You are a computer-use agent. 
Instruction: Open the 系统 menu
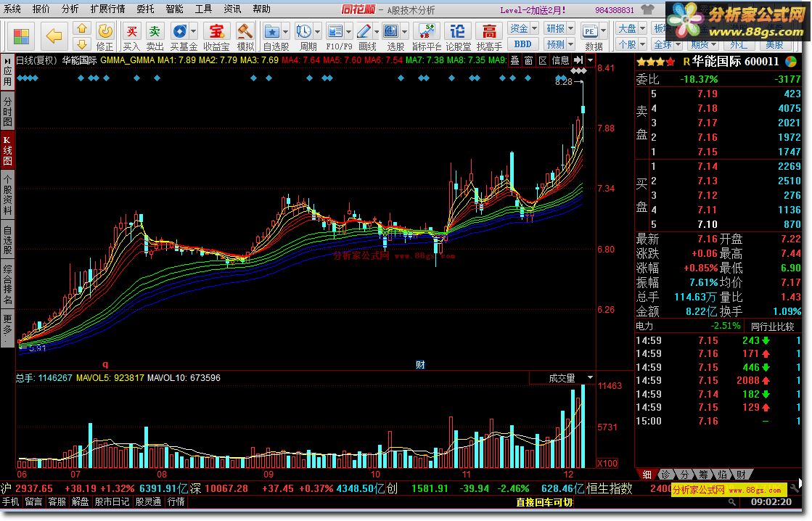coord(12,9)
